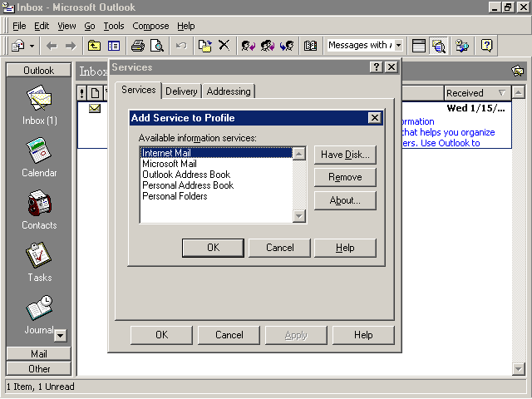532x399 pixels.
Task: Select Microsoft Mail in the services list
Action: click(216, 164)
